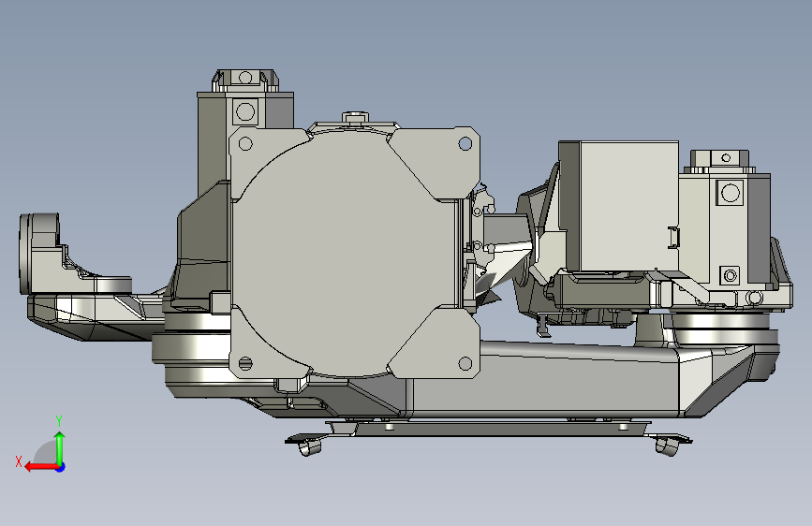Click the blue Z axis dot on triad
Viewport: 812px width, 526px height.
pos(61,467)
